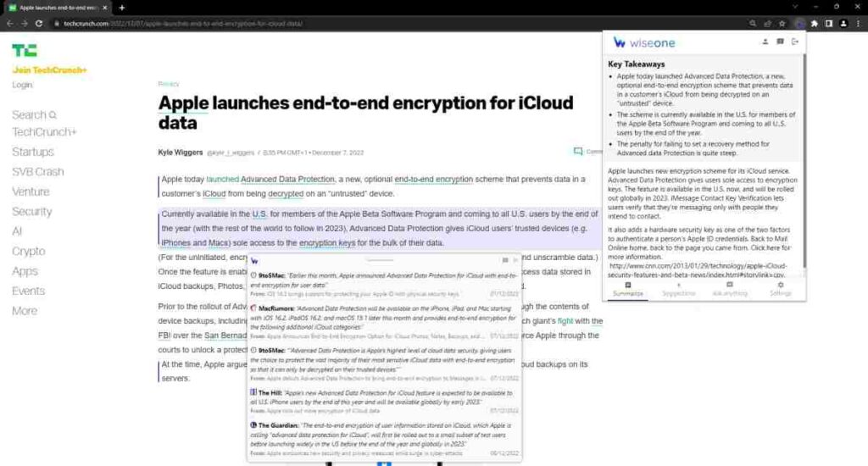Open a new browser tab
Screen dimensions: 868x466
pos(122,8)
